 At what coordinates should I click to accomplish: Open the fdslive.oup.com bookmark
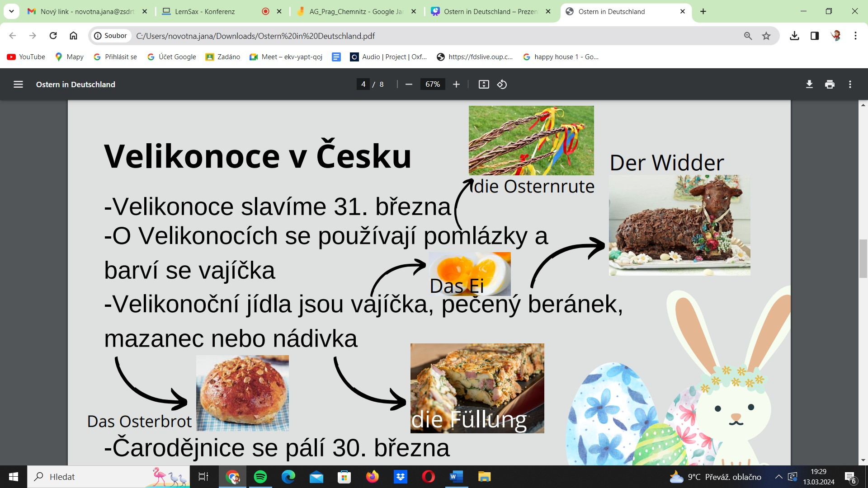[x=475, y=57]
